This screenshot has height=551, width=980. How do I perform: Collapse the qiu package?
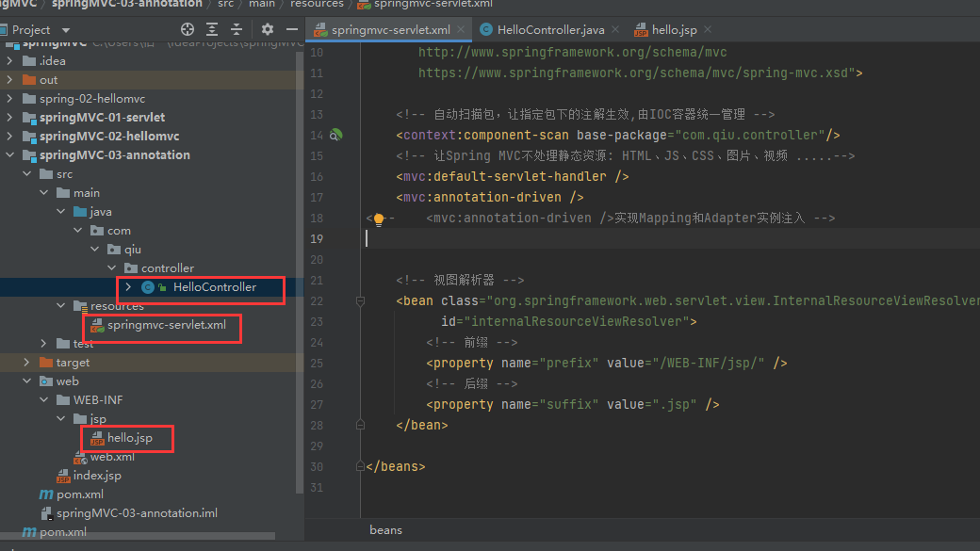tap(94, 249)
